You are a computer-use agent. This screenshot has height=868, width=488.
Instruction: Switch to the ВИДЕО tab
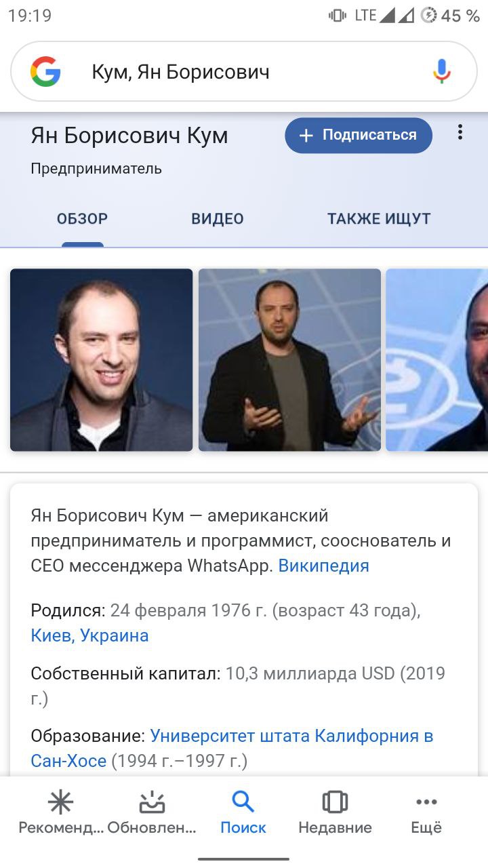[x=218, y=219]
